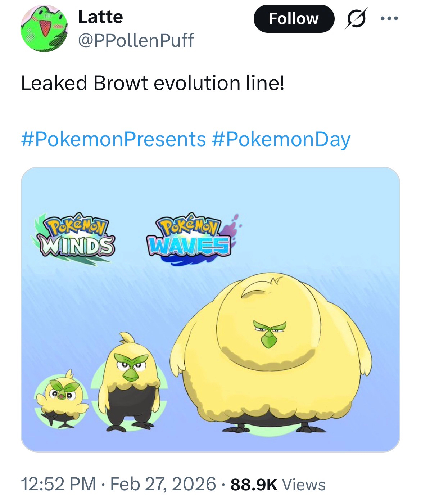Click the Grok slashed-circle icon
The height and width of the screenshot is (504, 421).
coord(356,18)
